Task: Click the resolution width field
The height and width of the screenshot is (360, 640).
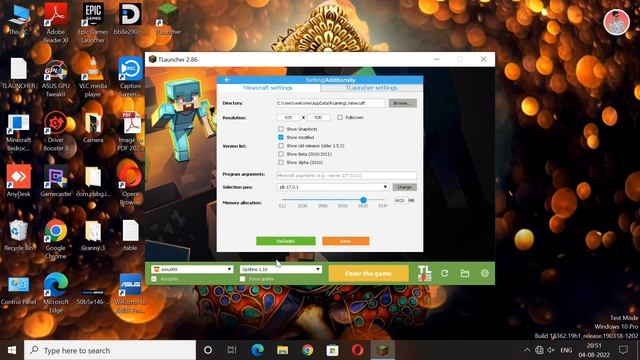Action: pos(289,118)
